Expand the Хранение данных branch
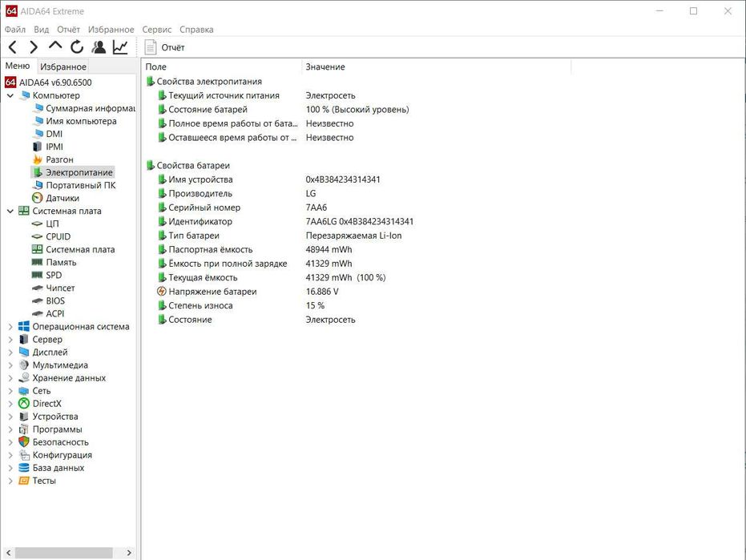 10,378
